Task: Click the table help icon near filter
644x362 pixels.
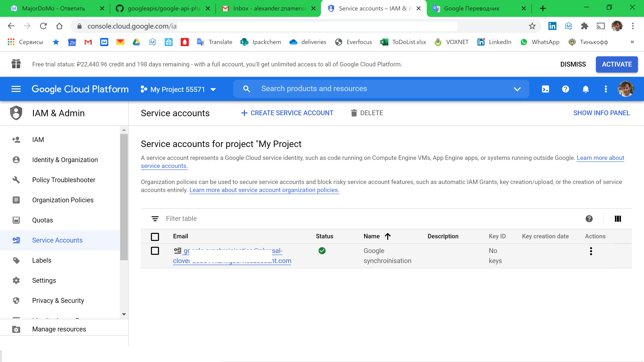Action: [x=589, y=219]
